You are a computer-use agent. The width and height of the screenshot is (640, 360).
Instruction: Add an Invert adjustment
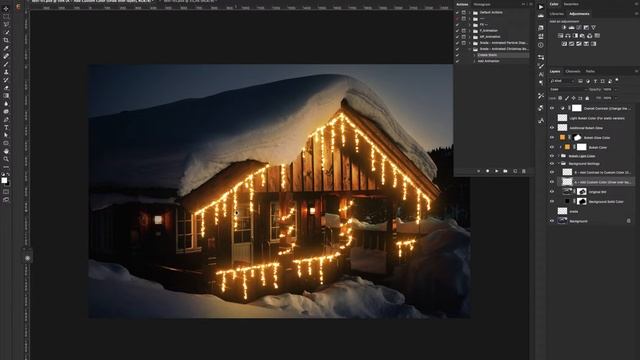coord(564,44)
